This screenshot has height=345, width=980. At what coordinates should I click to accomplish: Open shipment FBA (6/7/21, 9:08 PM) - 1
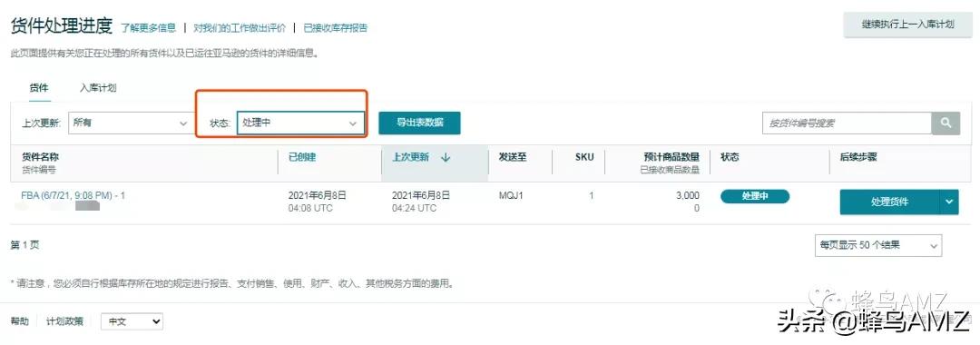click(x=73, y=195)
